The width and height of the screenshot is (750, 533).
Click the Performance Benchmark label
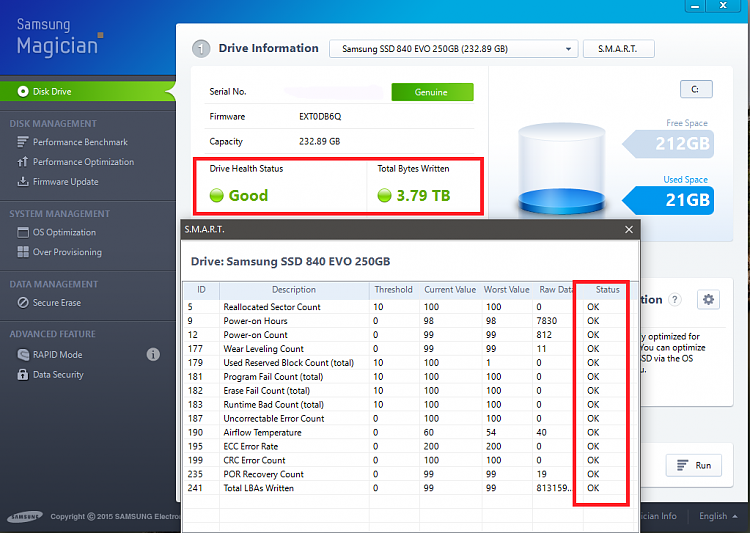tap(80, 142)
